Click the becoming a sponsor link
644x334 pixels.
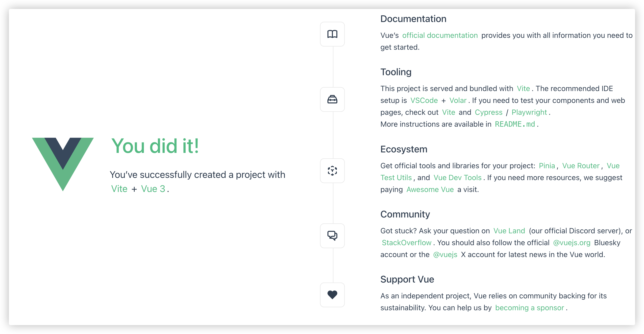[529, 308]
